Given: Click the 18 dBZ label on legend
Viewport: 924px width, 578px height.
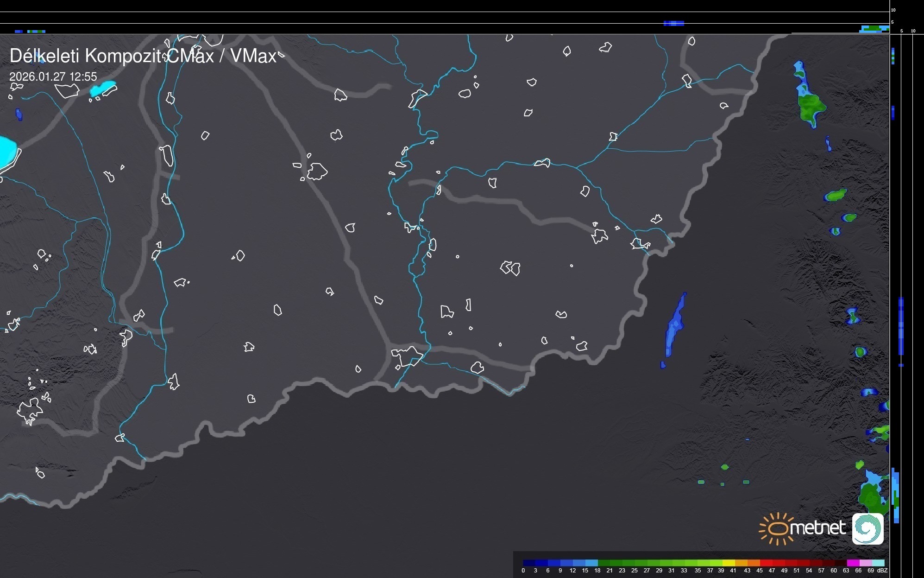Looking at the screenshot, I should click(x=597, y=571).
